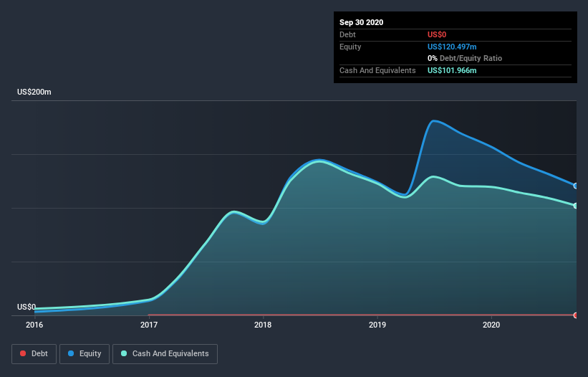This screenshot has width=588, height=377.
Task: Click the Cash value US$101.966m in tooltip
Action: [x=452, y=70]
